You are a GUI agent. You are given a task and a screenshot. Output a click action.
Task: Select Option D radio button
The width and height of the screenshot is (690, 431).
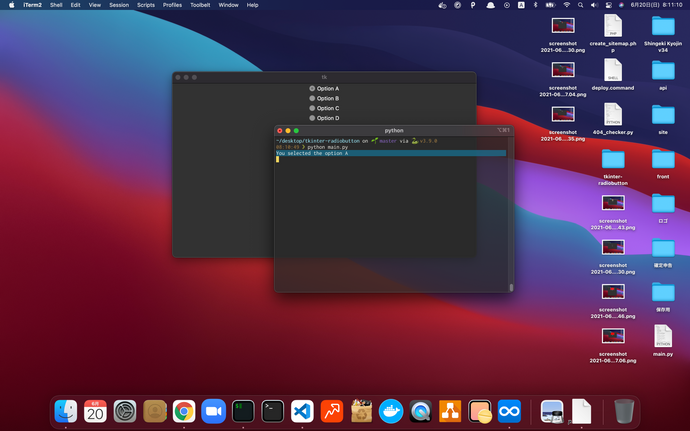point(312,118)
